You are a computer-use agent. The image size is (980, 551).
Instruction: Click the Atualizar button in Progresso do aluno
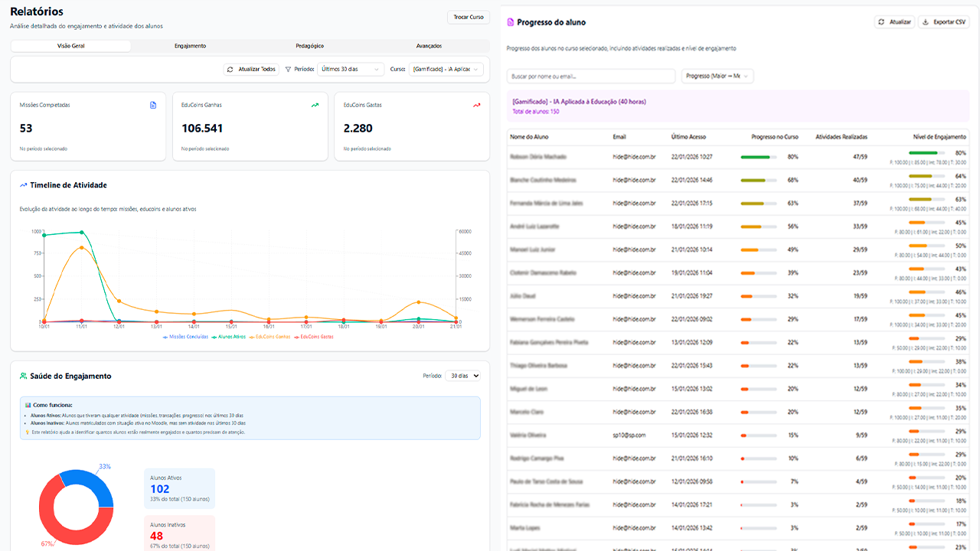pos(895,22)
